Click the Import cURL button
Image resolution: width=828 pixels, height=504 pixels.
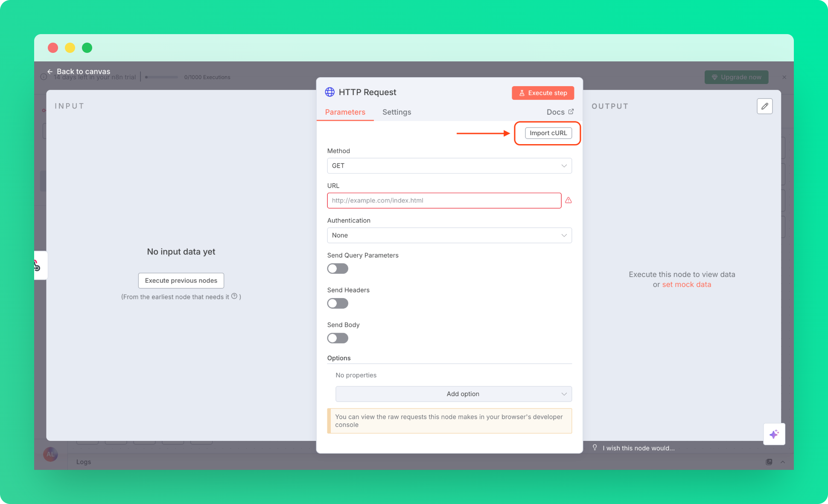pos(548,133)
